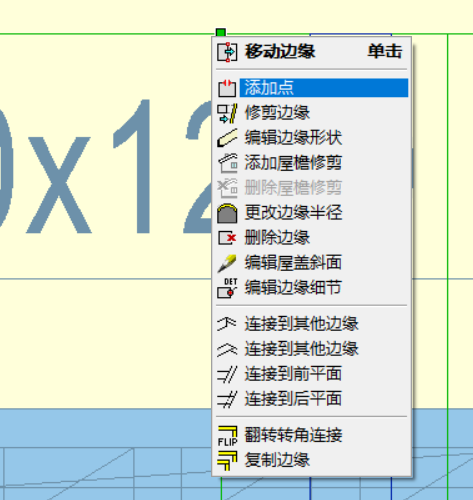Click the 删除边缘 red X icon
Screen dimensions: 473x500
227,238
